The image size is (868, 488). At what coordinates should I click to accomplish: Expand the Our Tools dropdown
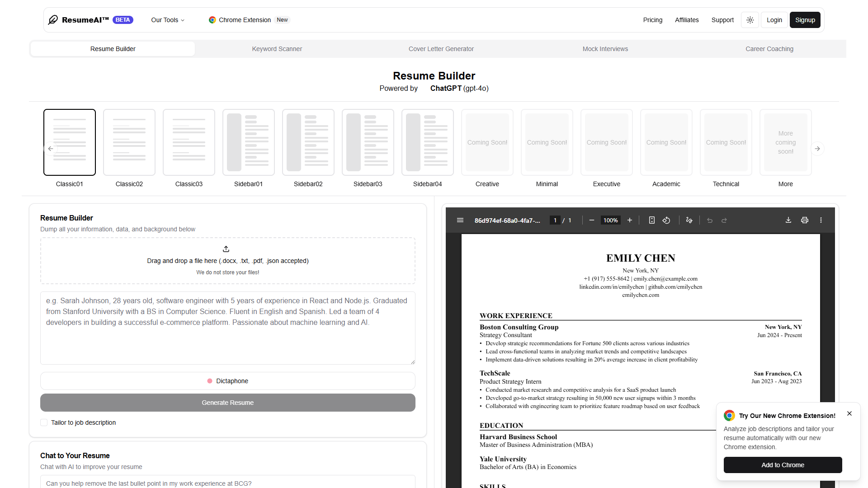point(168,20)
